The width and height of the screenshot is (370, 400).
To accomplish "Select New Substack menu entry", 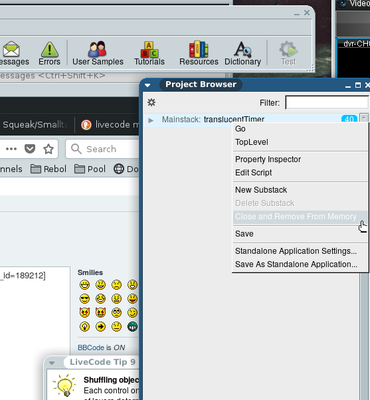I will (261, 190).
